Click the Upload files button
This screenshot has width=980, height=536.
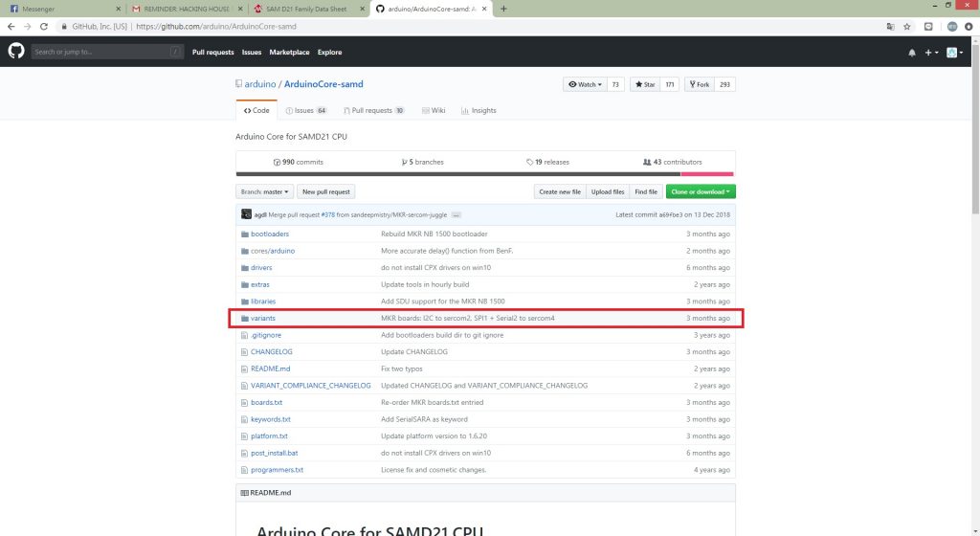coord(608,191)
